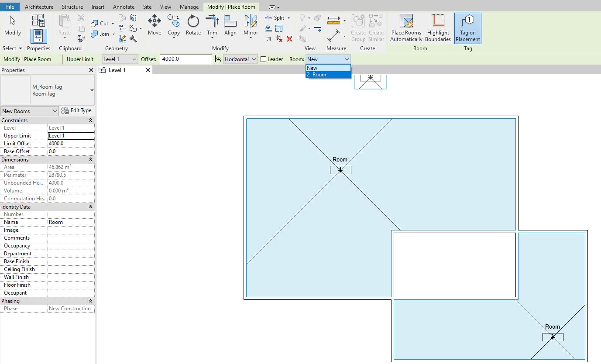Click the Unpin element icon

point(279,39)
